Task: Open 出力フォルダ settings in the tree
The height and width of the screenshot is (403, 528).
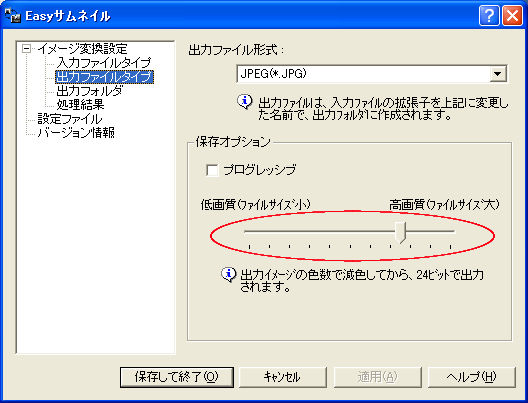Action: point(90,91)
